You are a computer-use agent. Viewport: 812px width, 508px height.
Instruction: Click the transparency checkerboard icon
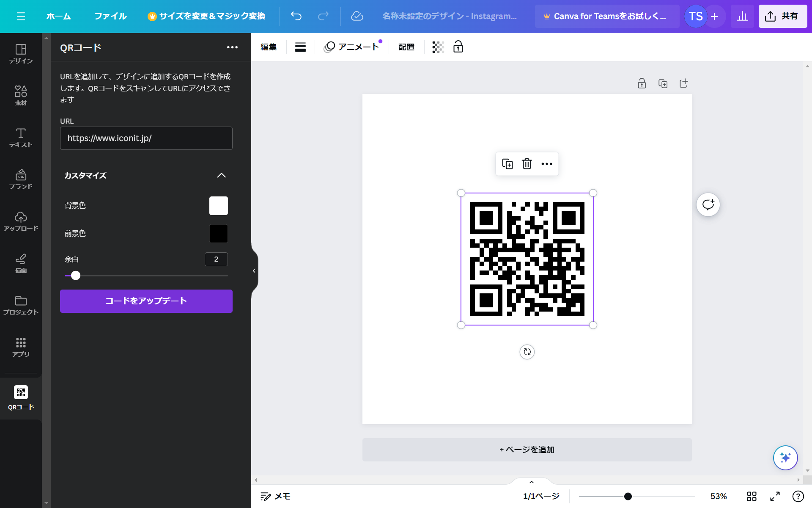point(438,47)
